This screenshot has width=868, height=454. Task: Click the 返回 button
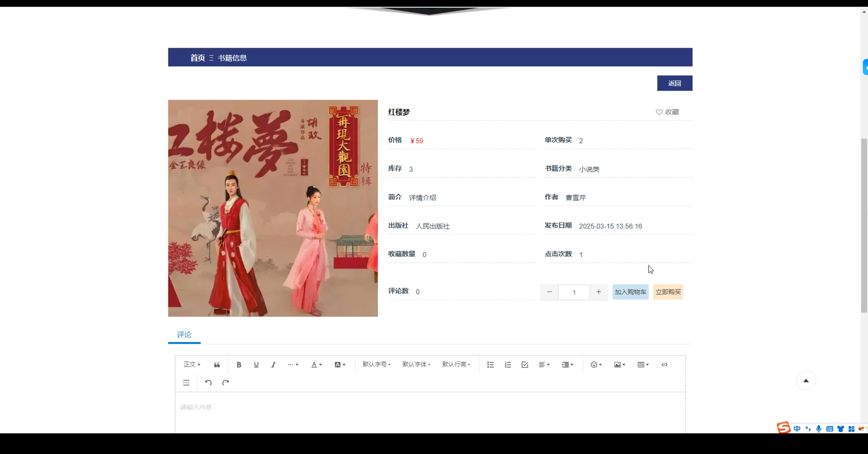674,83
